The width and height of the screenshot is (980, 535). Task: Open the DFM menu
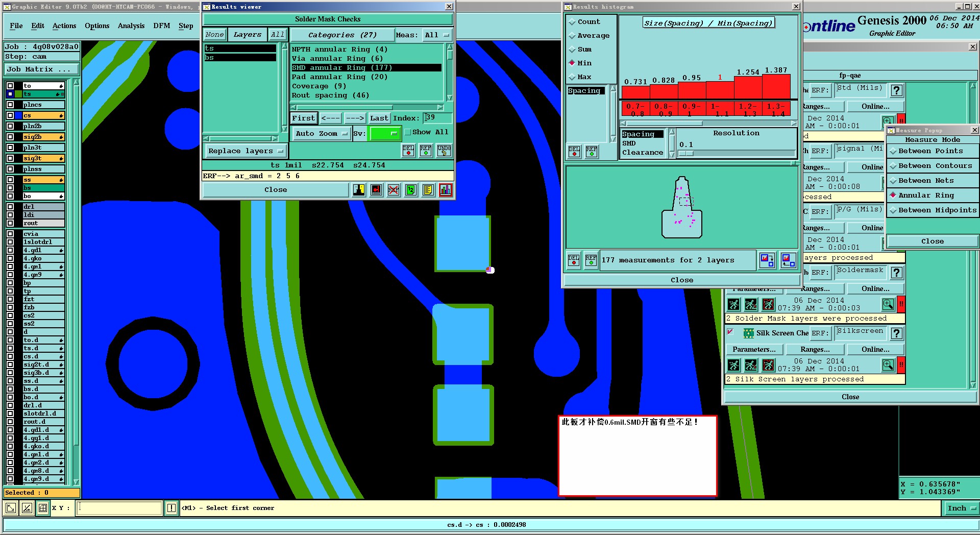pyautogui.click(x=162, y=26)
